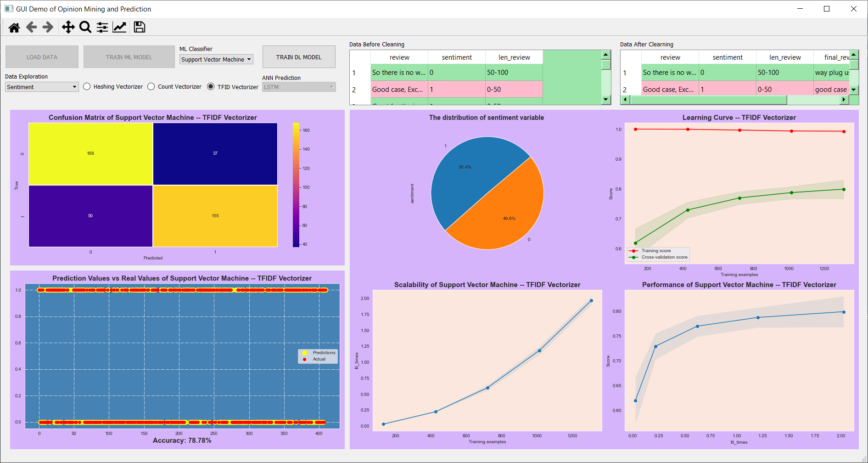Click down arrow of Before Cleaning table scrollbar
The width and height of the screenshot is (868, 463).
[606, 100]
